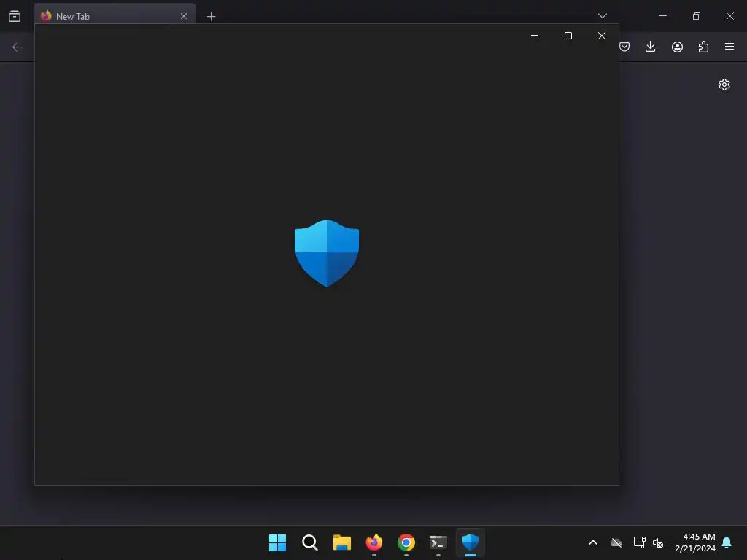Open Firefox downloads panel
Image resolution: width=747 pixels, height=560 pixels.
pyautogui.click(x=650, y=47)
